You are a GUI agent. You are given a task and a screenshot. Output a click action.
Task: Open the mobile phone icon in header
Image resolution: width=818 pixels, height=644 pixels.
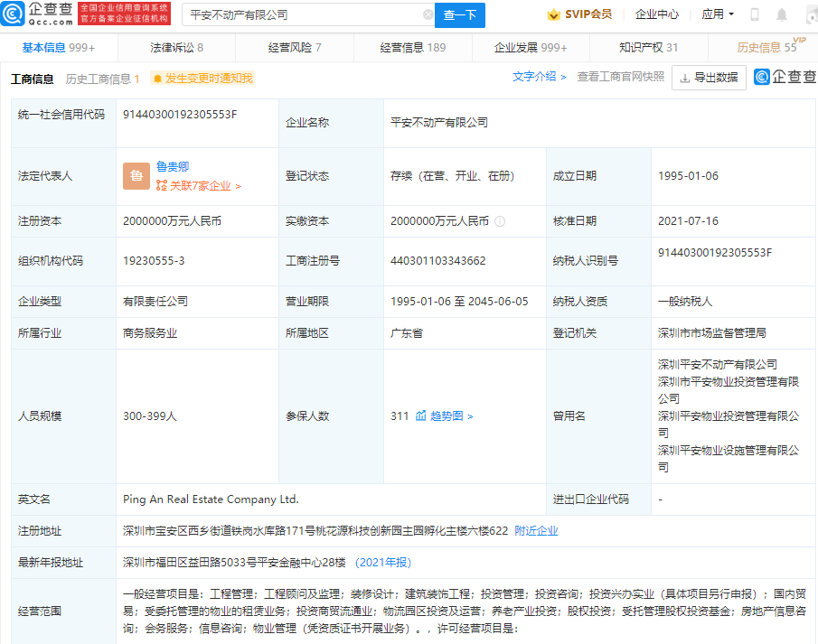(x=755, y=14)
